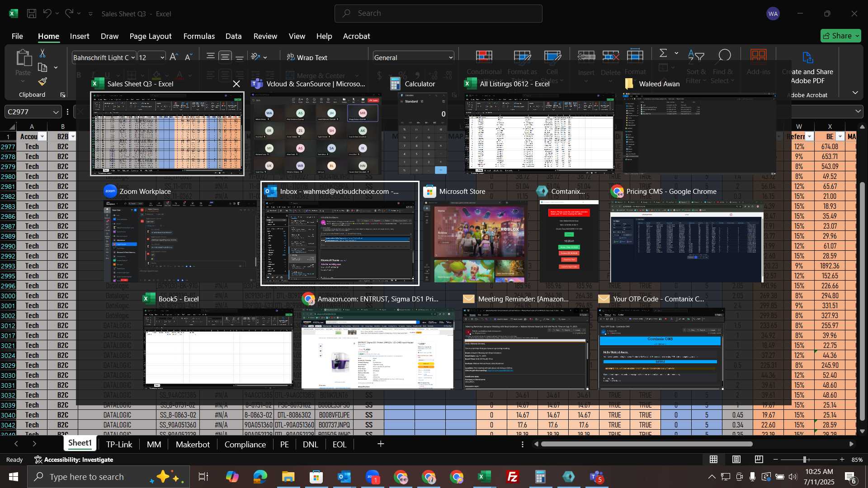Open the Acrobat ribbon tab

pos(356,36)
